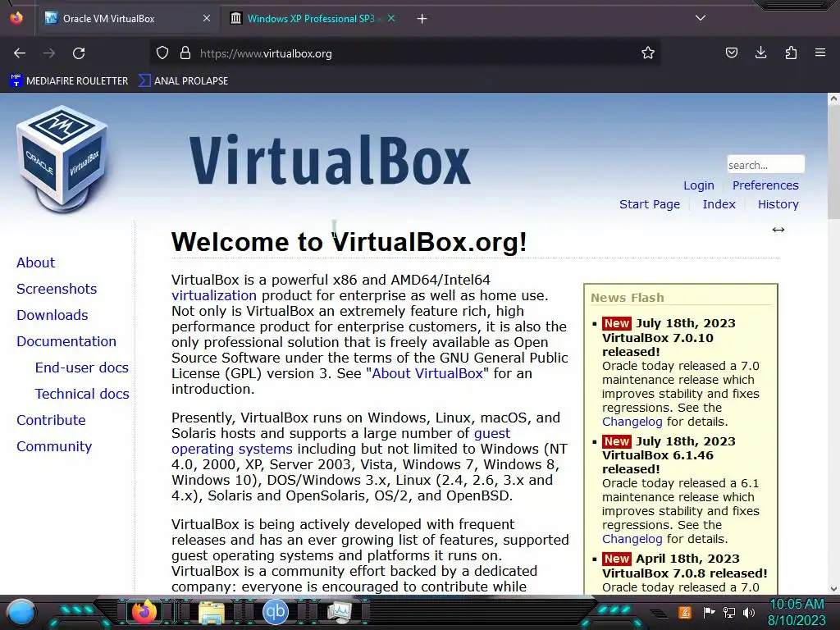Open End-user docs sidebar link
Image resolution: width=840 pixels, height=630 pixels.
coord(82,367)
